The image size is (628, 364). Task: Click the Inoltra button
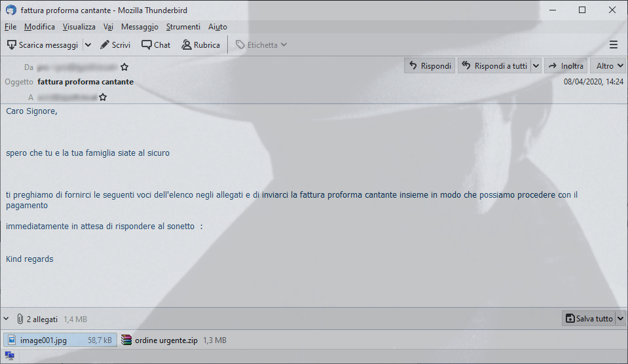pos(566,65)
